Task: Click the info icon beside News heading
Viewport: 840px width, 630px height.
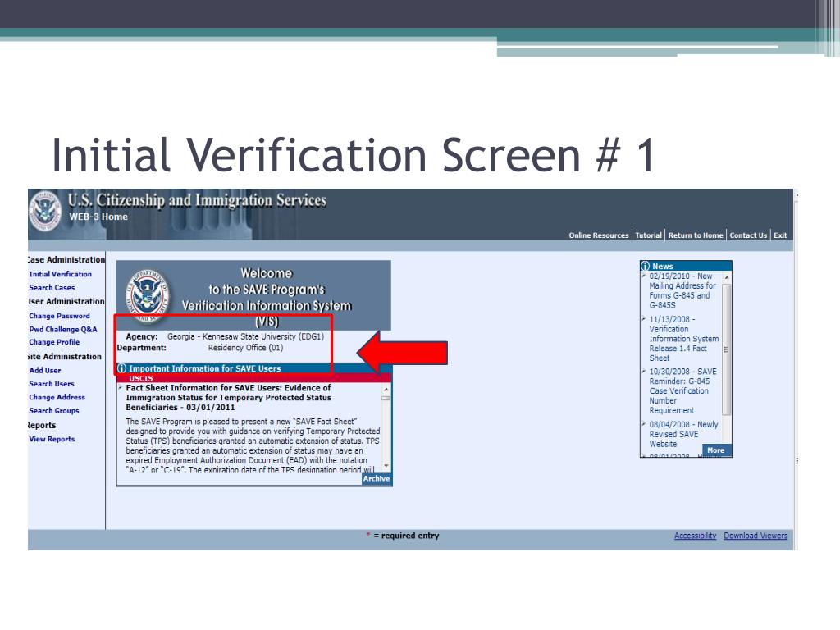Action: [646, 266]
